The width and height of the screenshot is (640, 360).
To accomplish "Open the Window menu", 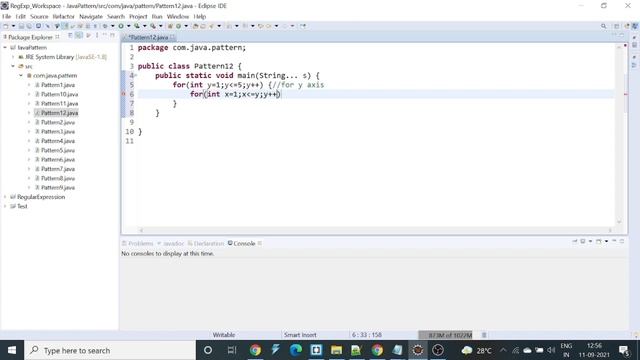I will click(x=178, y=17).
